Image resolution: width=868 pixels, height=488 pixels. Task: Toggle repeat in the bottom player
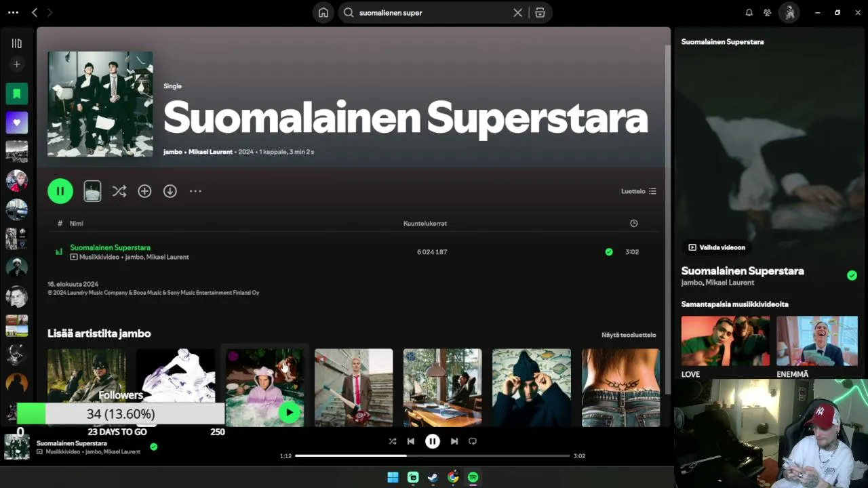[473, 441]
